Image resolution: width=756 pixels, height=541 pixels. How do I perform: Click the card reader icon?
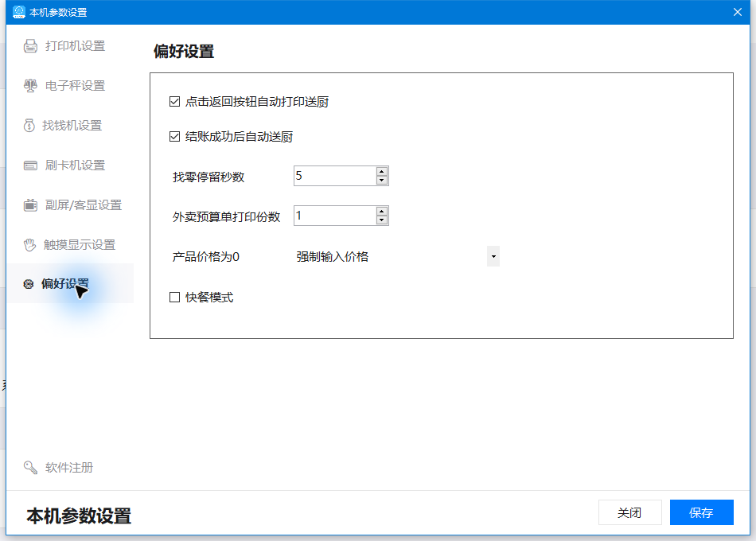coord(30,165)
